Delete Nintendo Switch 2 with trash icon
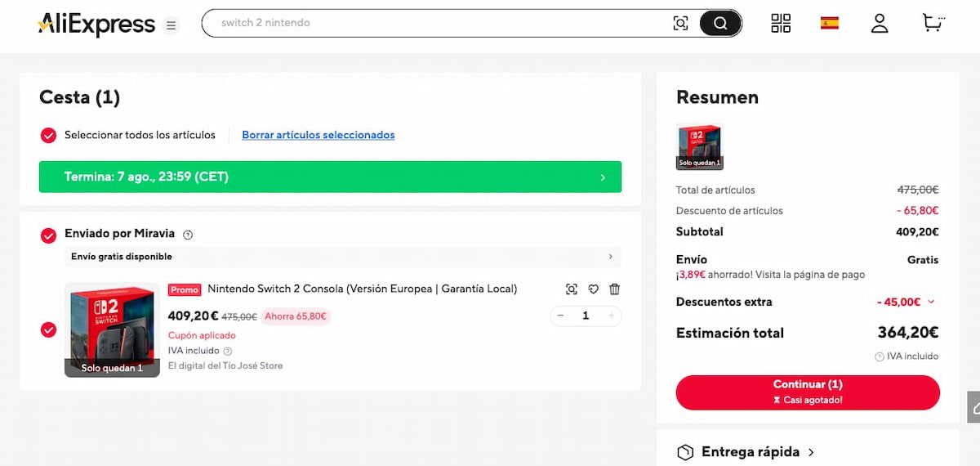 (x=615, y=289)
